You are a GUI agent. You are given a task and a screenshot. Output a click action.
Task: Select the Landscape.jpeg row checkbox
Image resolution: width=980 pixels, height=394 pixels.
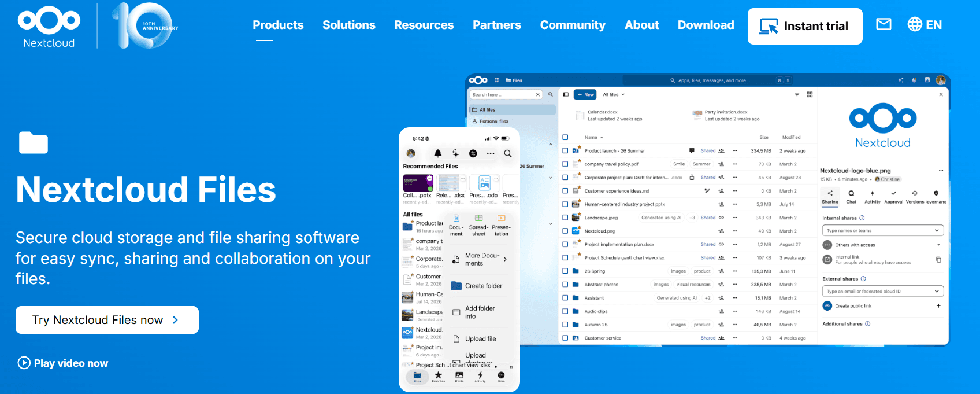click(565, 218)
